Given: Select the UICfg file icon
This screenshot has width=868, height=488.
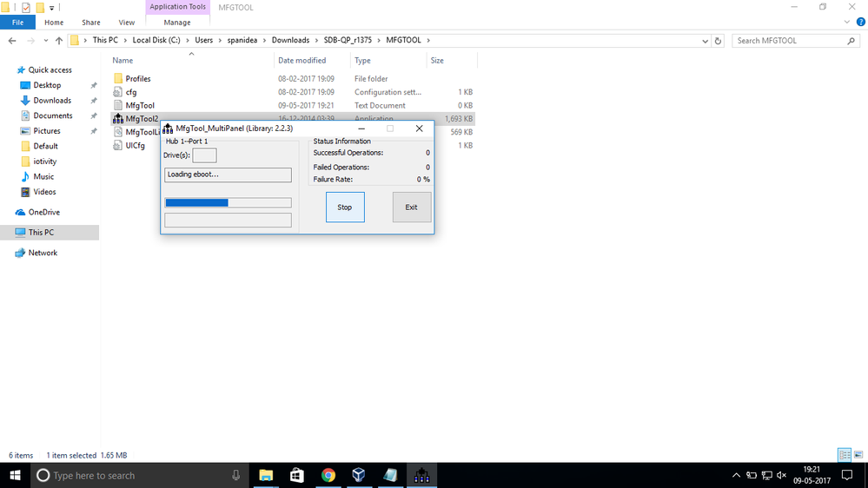Looking at the screenshot, I should click(x=118, y=145).
